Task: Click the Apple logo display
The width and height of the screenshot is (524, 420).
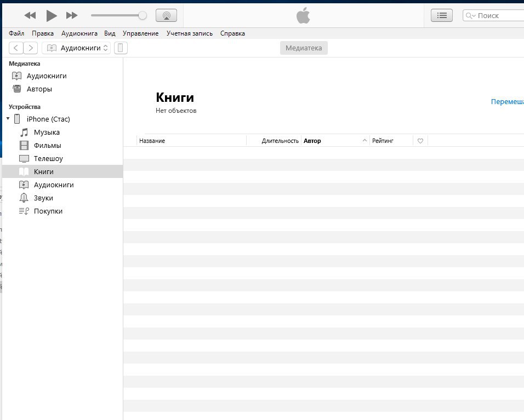Action: point(303,16)
